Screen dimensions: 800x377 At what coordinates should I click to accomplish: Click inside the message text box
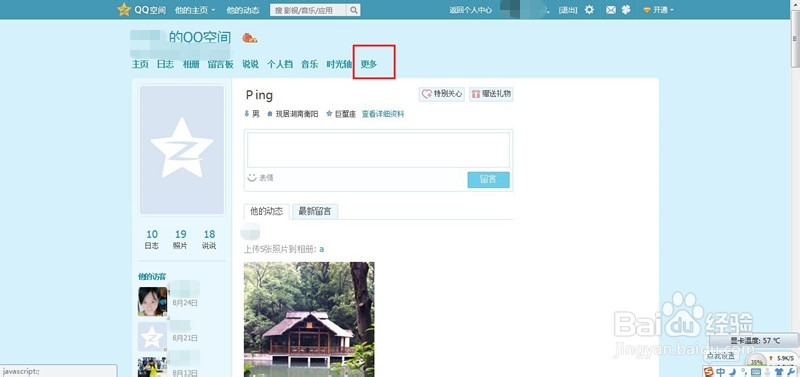pyautogui.click(x=378, y=150)
